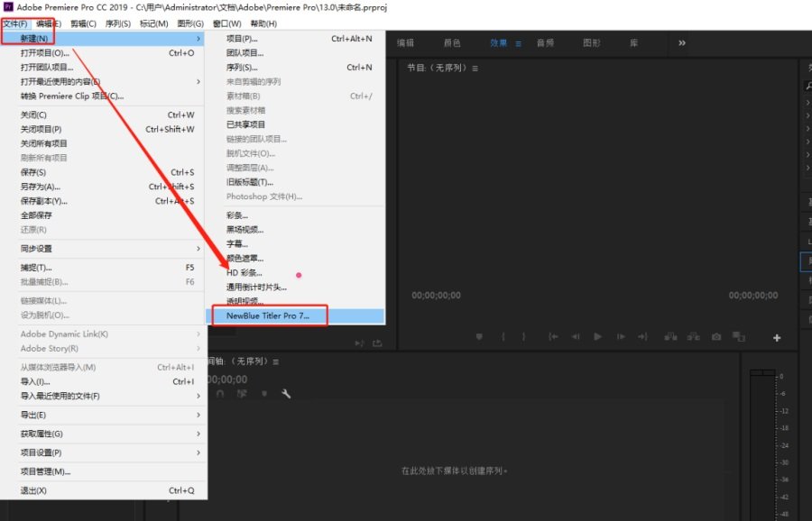Open the 序列(S) menu in menu bar
The image size is (812, 521).
(117, 23)
